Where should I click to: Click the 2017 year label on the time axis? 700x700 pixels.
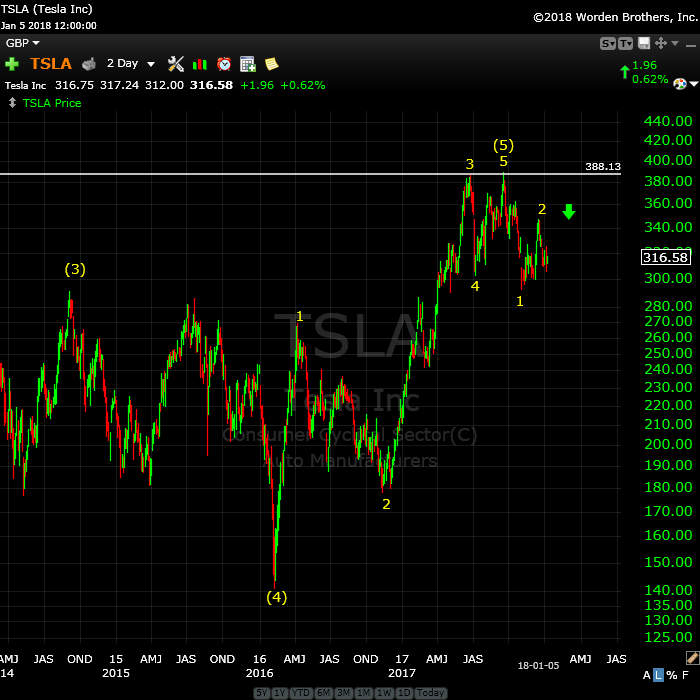(x=402, y=673)
